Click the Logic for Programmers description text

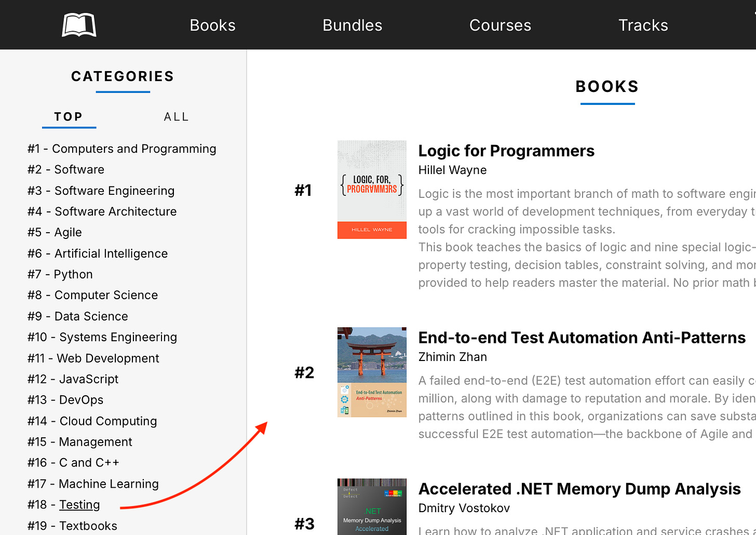[587, 238]
